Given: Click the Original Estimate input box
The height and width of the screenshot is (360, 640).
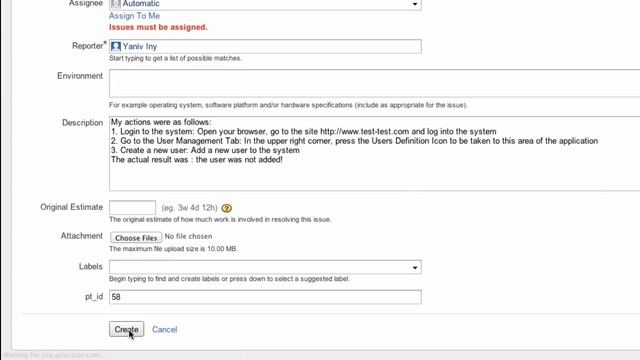Looking at the screenshot, I should click(132, 207).
